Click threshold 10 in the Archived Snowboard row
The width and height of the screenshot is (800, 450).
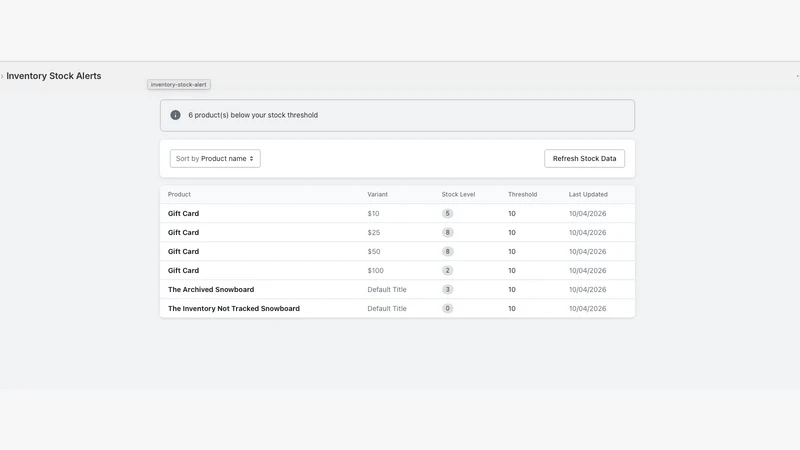pyautogui.click(x=512, y=290)
